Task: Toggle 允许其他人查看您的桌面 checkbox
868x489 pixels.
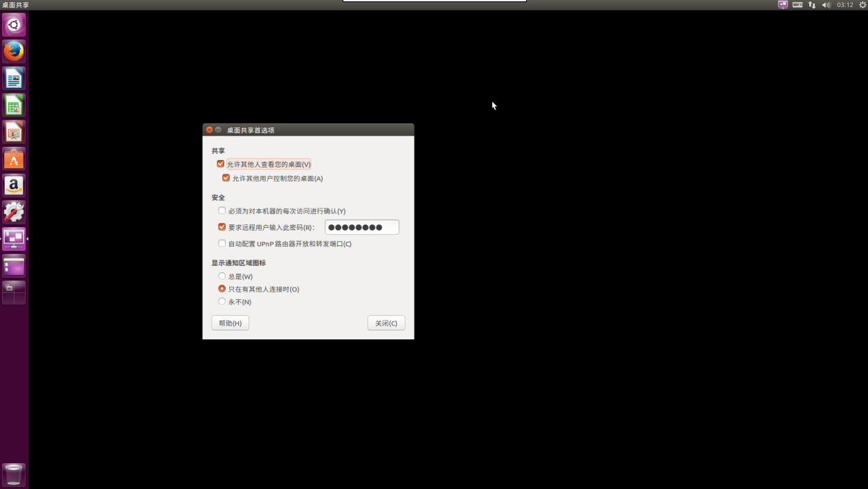Action: [221, 164]
